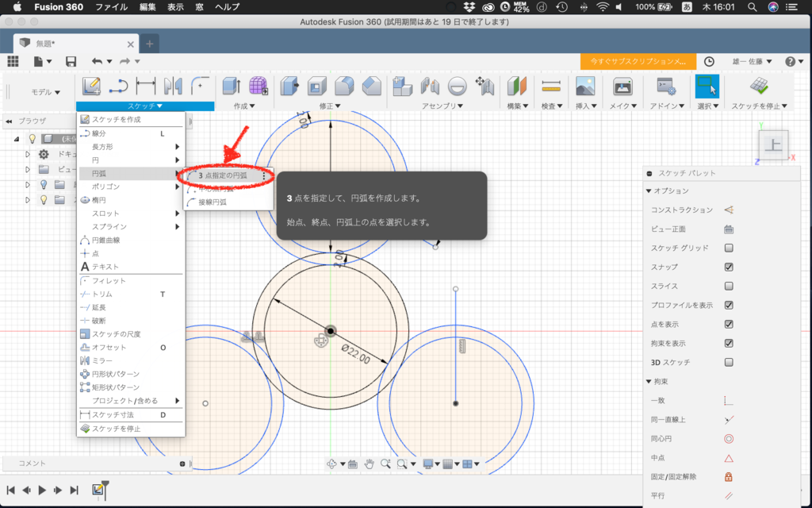This screenshot has height=508, width=812.
Task: Toggle the Show Points checkbox
Action: [x=729, y=324]
